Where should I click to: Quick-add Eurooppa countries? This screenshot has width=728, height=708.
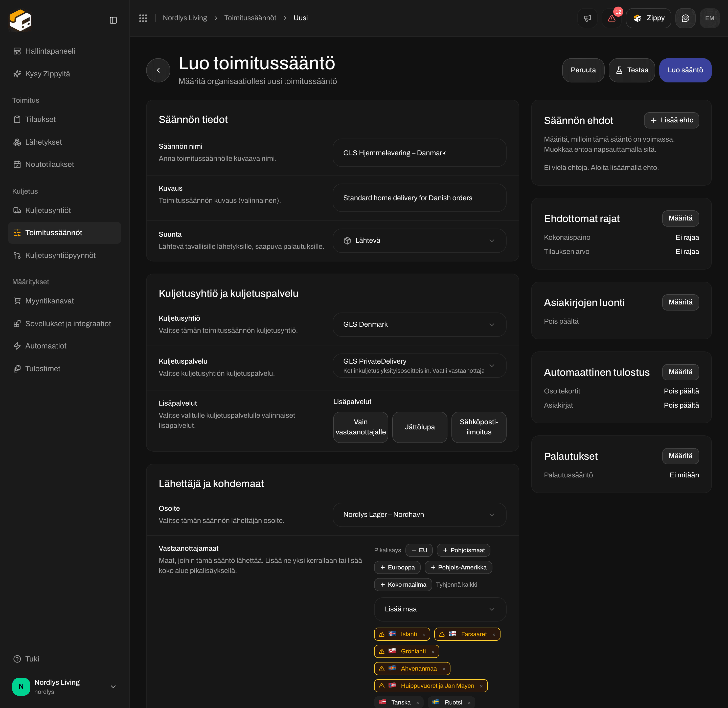pos(397,567)
